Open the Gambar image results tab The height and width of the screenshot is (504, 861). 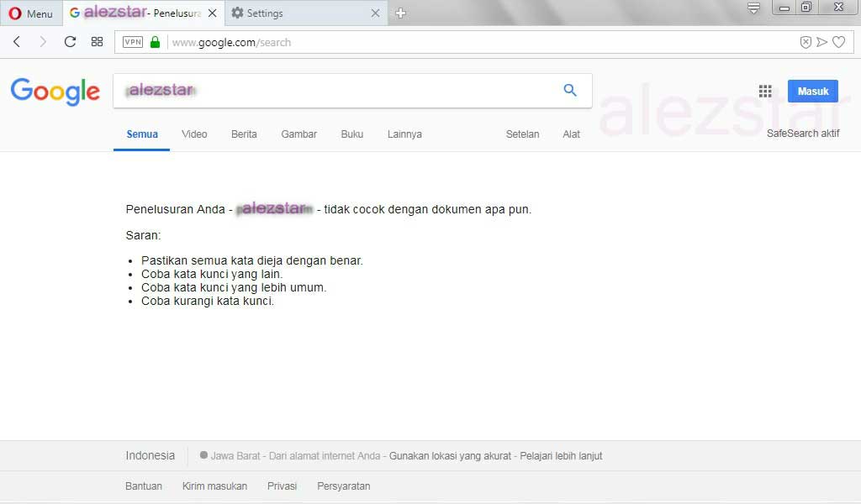pyautogui.click(x=298, y=134)
